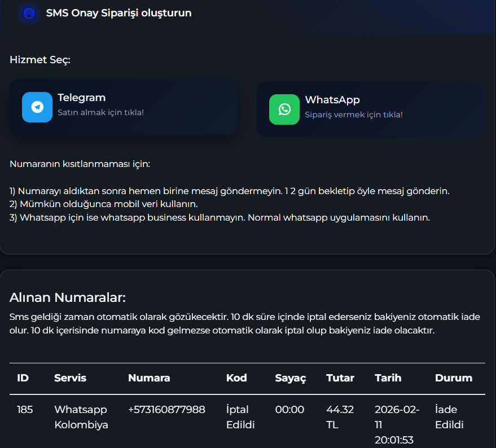The width and height of the screenshot is (496, 448).
Task: Click tip 2 about mobil veri
Action: click(104, 204)
